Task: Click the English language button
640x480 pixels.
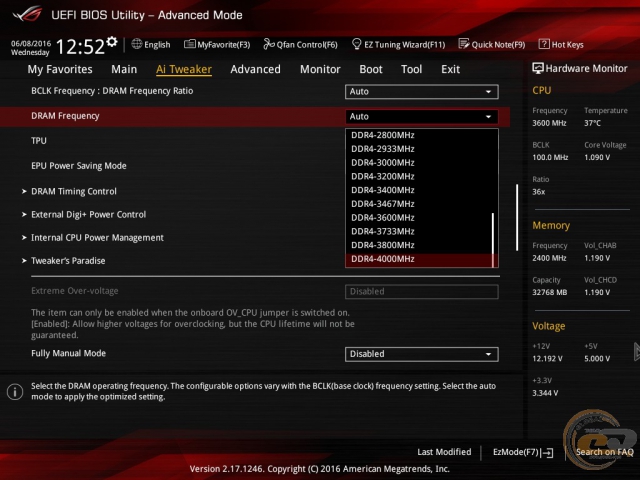Action: pos(151,44)
